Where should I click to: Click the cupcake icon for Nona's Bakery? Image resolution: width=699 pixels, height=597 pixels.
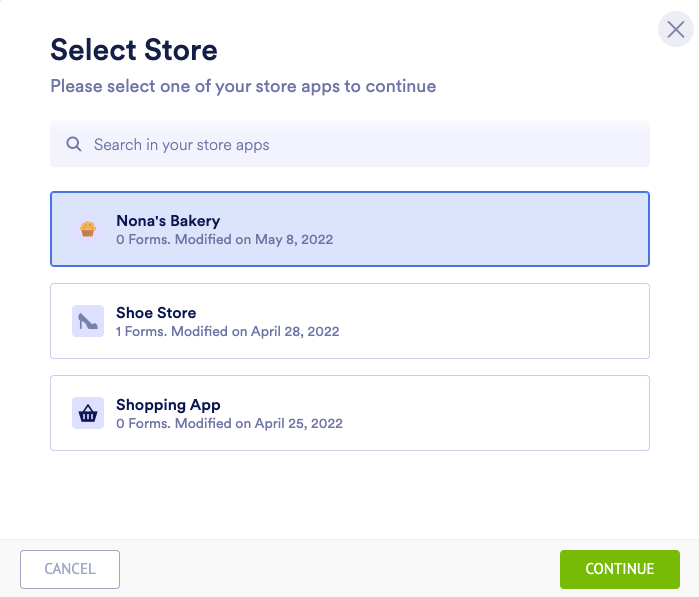point(88,229)
